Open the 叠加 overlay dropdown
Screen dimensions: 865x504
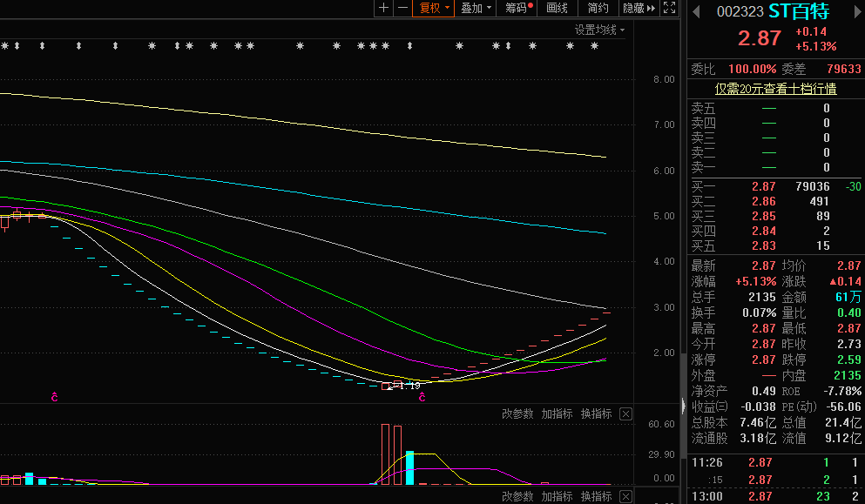click(476, 8)
